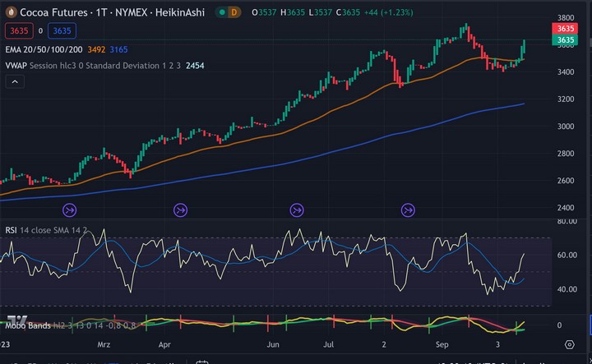
Task: Click the Jul label on time axis
Action: pyautogui.click(x=328, y=344)
